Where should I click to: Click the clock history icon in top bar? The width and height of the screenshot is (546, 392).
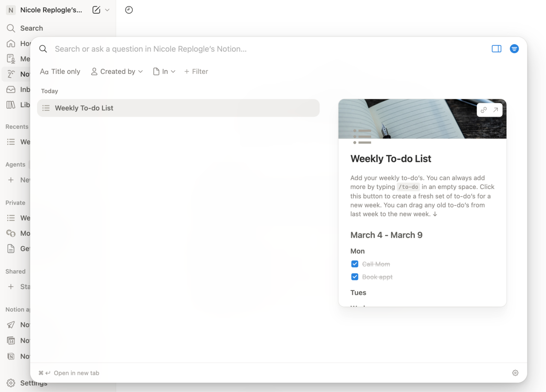click(128, 10)
